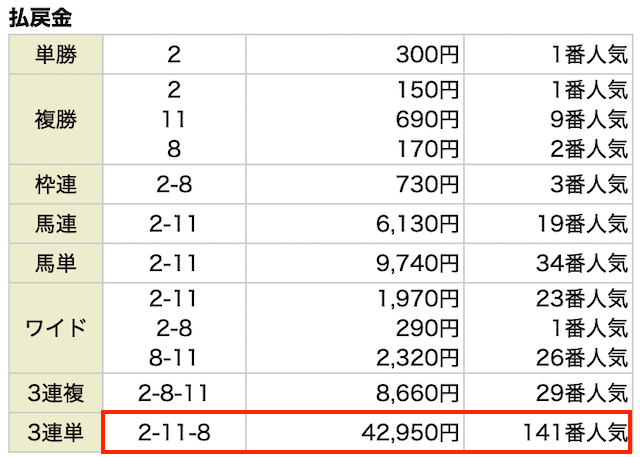Viewport: 640px width, 457px height.
Task: Click the highlighted 42,950円 payout
Action: [x=411, y=433]
